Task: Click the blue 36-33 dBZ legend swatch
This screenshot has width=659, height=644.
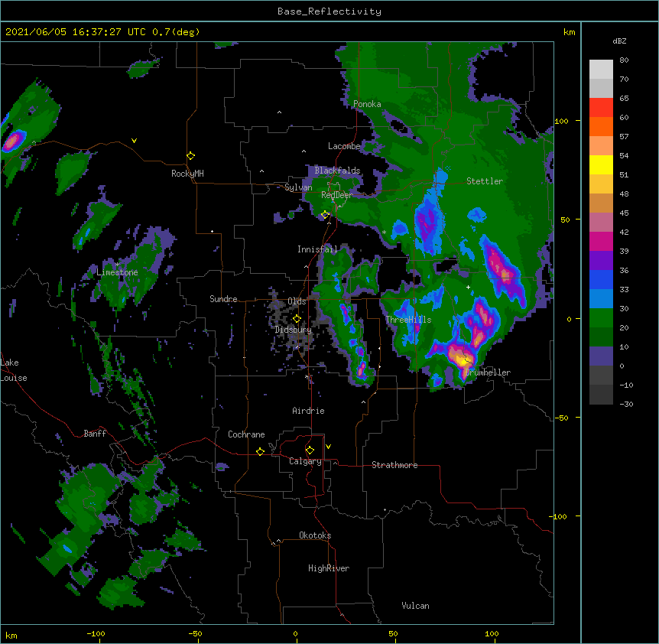Action: [601, 279]
